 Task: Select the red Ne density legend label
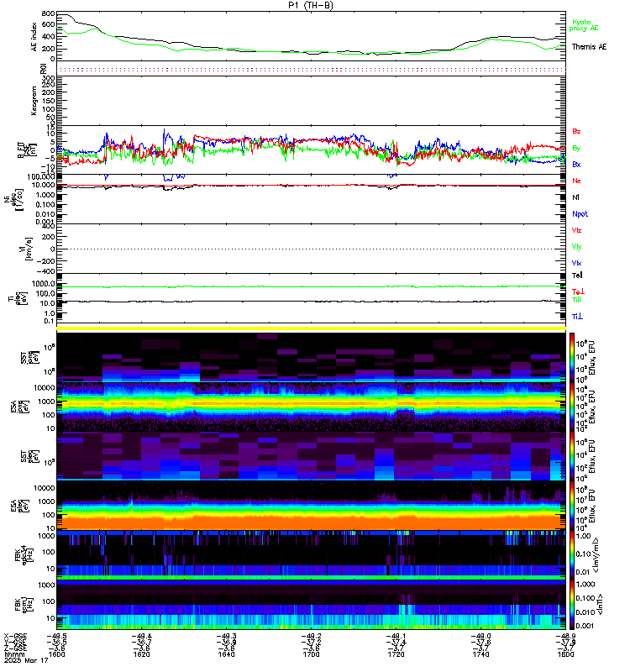[576, 181]
